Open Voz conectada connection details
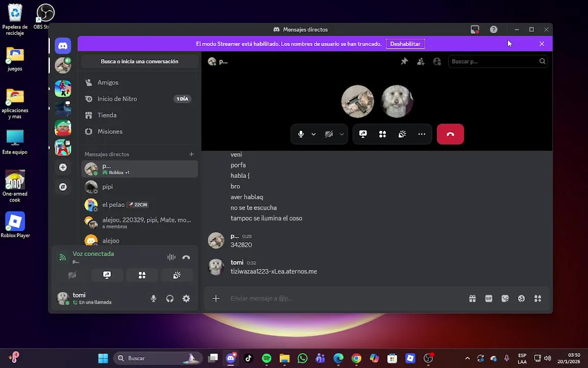Screen dimensions: 588x368 93,254
